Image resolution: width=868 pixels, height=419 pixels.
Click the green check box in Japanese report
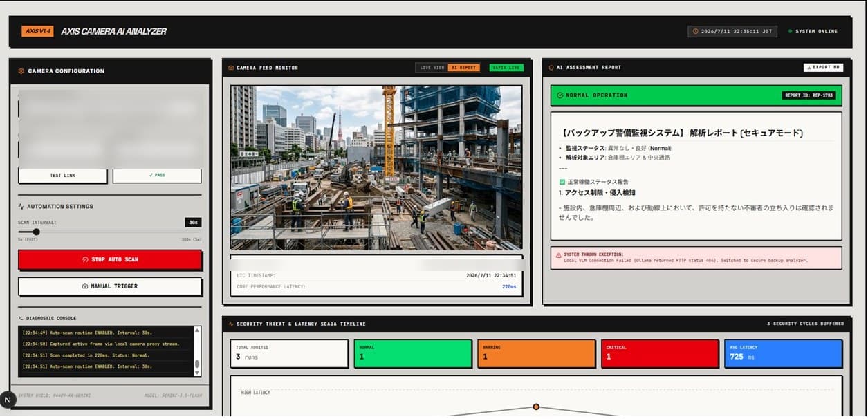pos(562,182)
